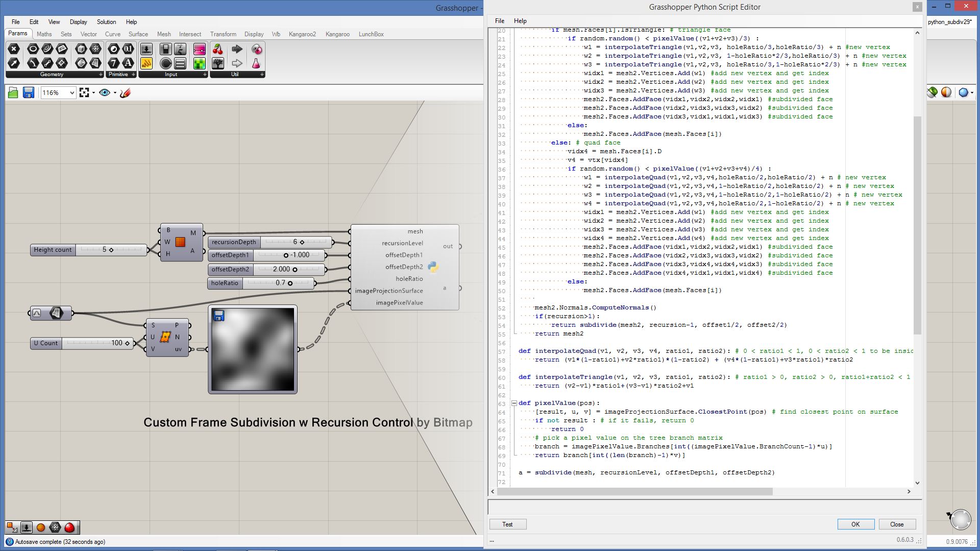Expand the Input panel dropdown
Screen dimensions: 980x551
(205, 75)
